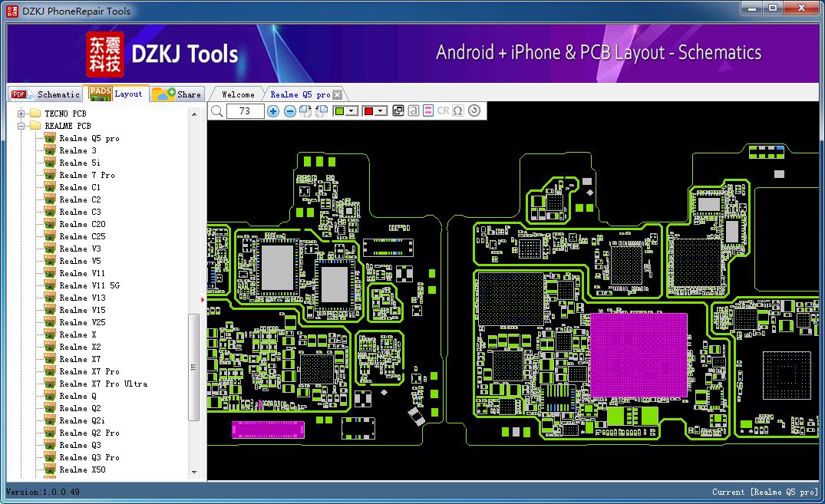Select the Layout tab

coord(117,94)
